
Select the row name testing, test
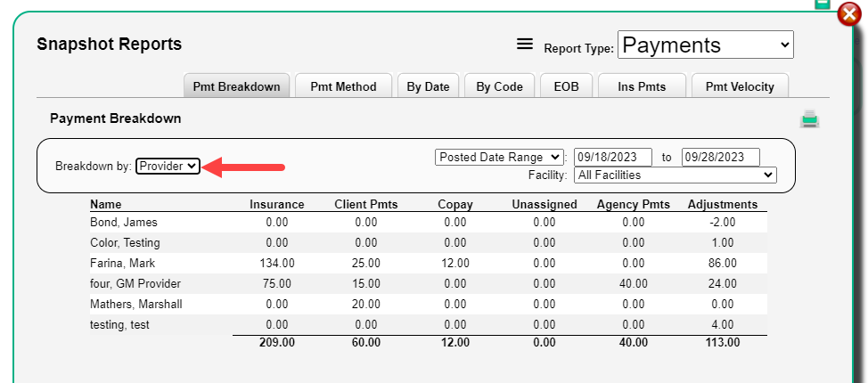tap(119, 325)
